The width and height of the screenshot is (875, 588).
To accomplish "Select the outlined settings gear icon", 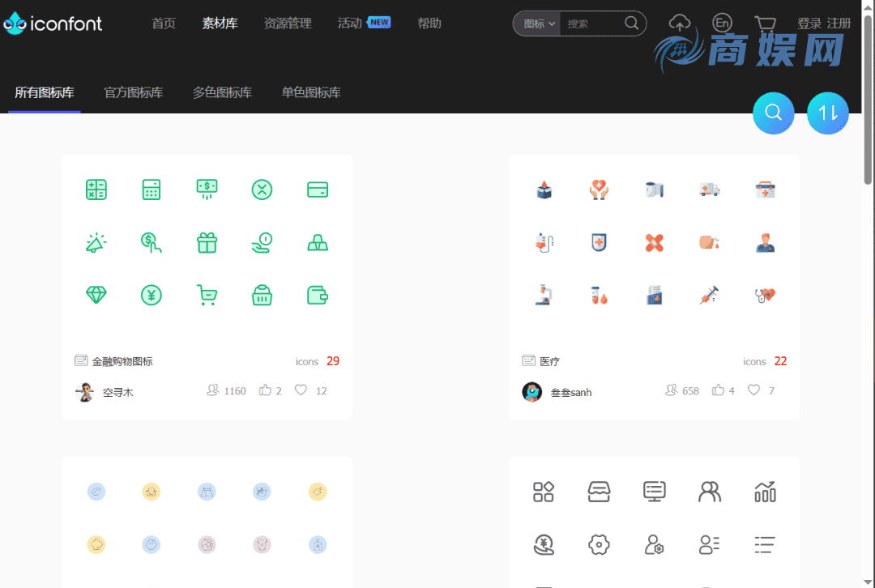I will point(599,544).
